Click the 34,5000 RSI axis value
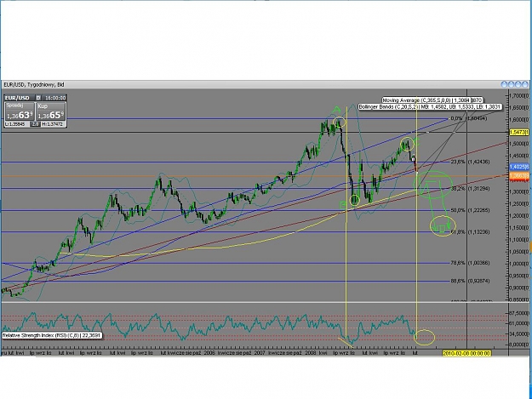The width and height of the screenshot is (532, 399). point(519,334)
